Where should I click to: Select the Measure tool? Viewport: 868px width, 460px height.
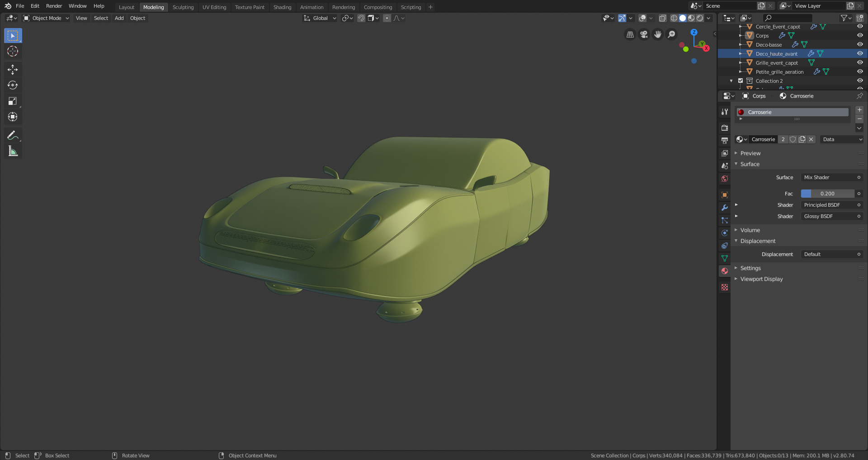[13, 152]
